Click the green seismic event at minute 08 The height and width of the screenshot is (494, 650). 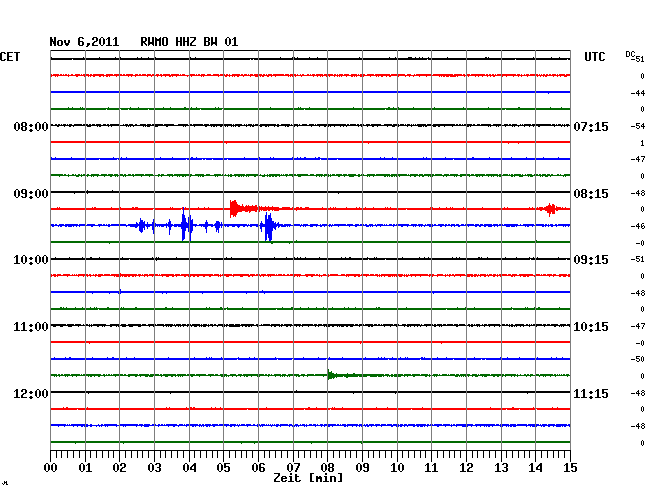(331, 375)
